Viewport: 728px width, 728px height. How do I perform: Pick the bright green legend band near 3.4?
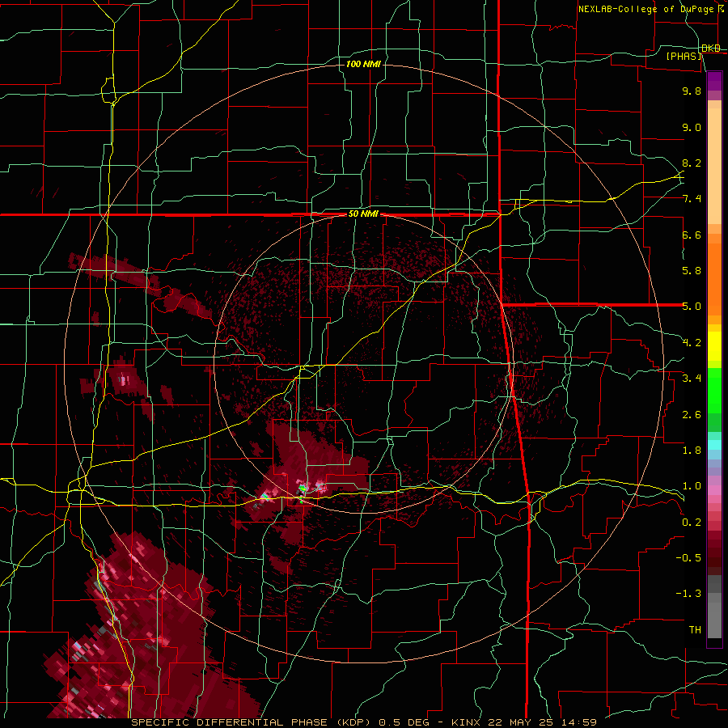point(714,391)
